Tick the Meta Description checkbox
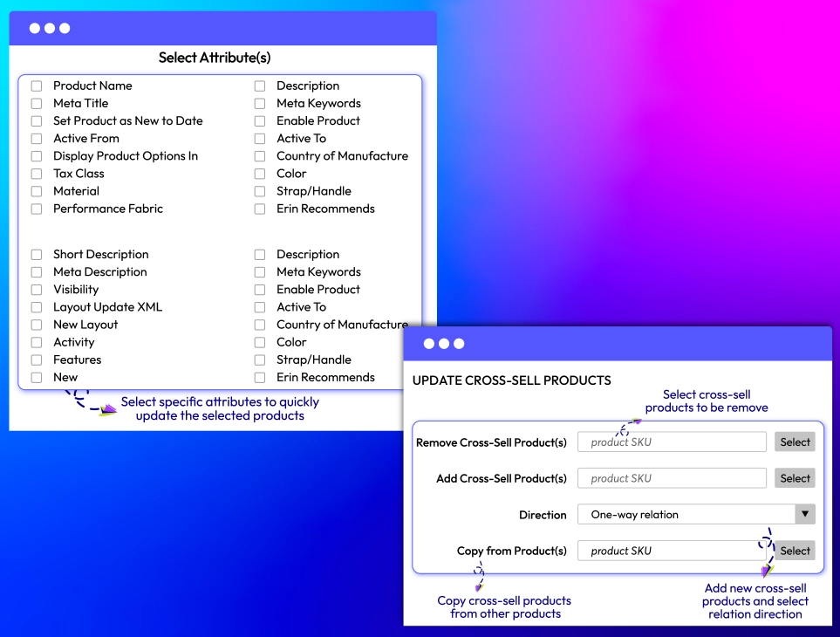Screen dimensions: 840x637 [x=37, y=272]
